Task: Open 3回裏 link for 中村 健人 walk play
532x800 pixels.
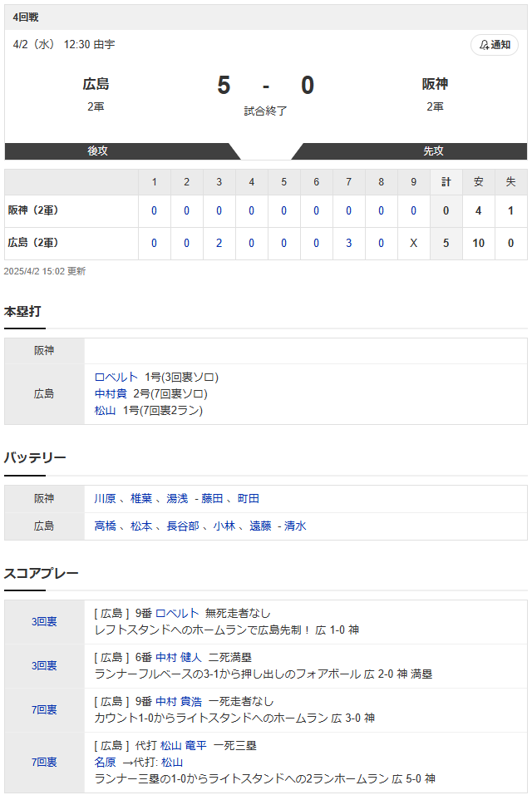Action: click(x=44, y=665)
